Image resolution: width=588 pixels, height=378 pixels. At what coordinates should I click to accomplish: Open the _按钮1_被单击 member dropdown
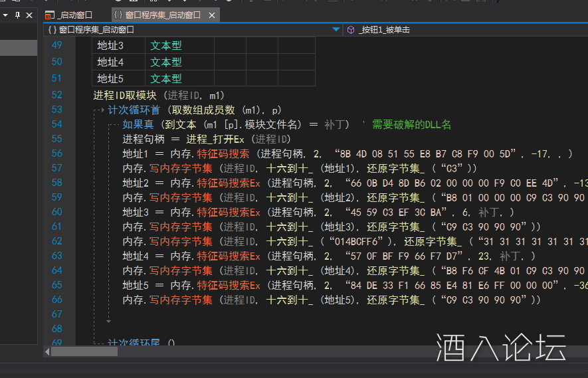click(465, 30)
